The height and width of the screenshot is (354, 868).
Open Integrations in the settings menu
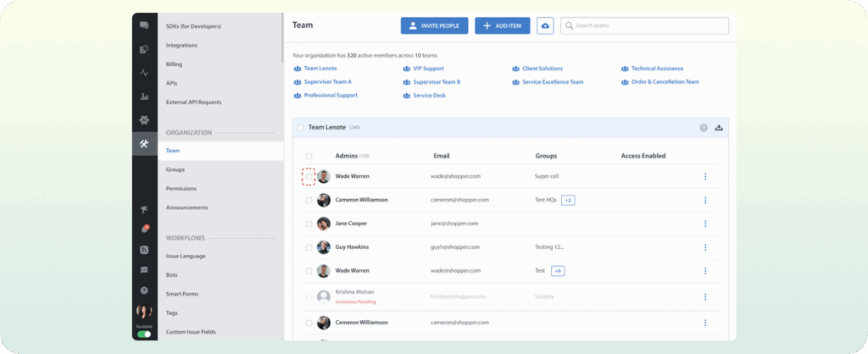(x=181, y=46)
